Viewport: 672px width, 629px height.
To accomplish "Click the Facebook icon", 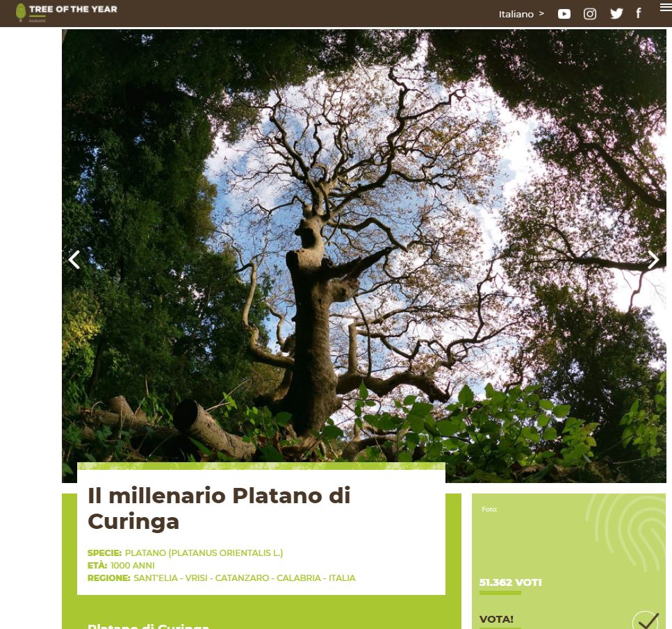I will click(638, 13).
